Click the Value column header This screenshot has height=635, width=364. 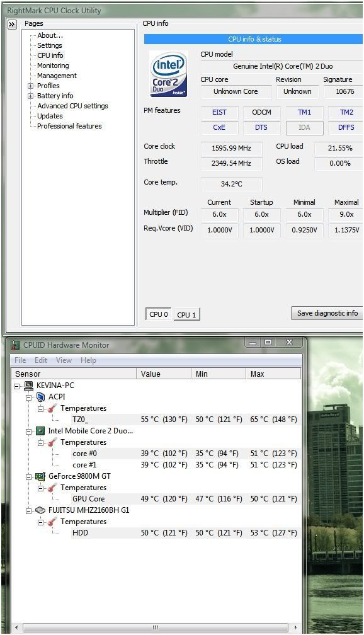pyautogui.click(x=164, y=374)
